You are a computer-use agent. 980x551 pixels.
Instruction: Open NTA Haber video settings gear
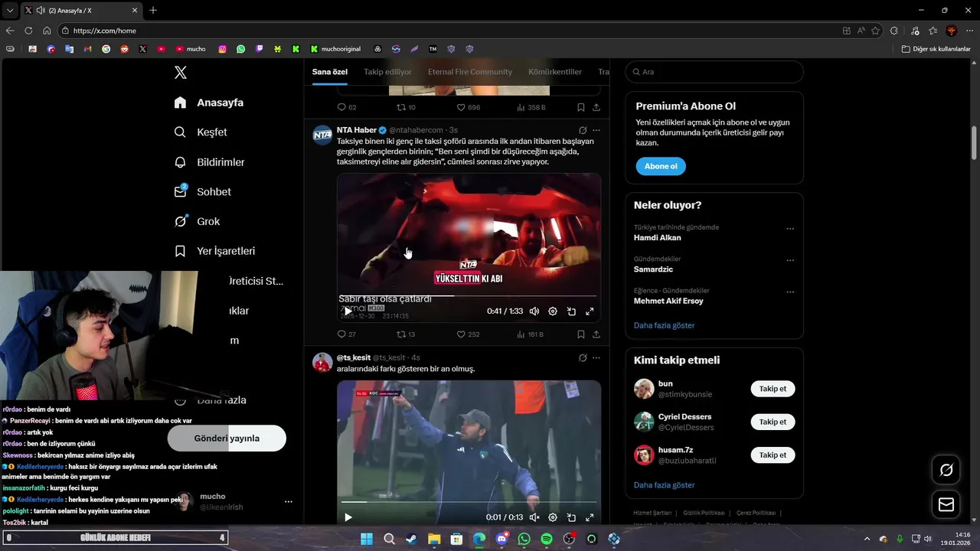coord(553,311)
